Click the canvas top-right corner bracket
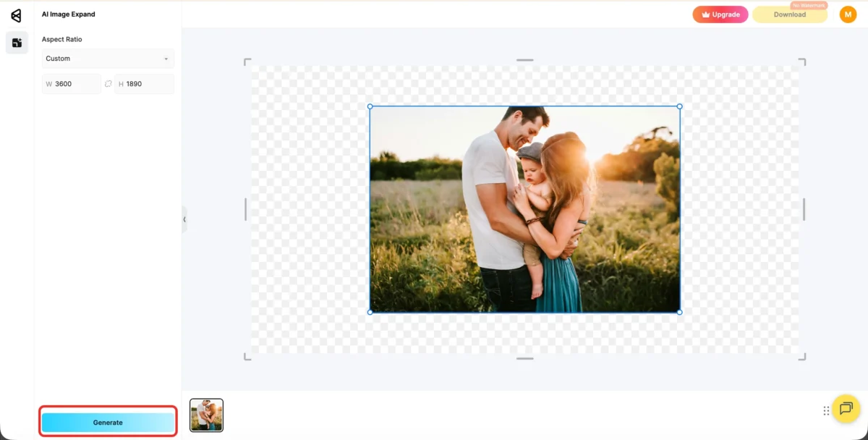 click(x=802, y=62)
